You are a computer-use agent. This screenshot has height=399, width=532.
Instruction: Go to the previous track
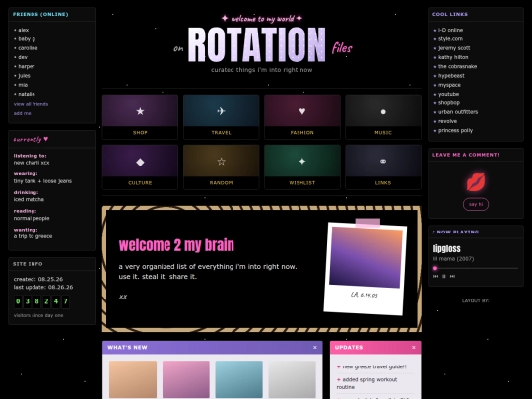click(x=436, y=276)
